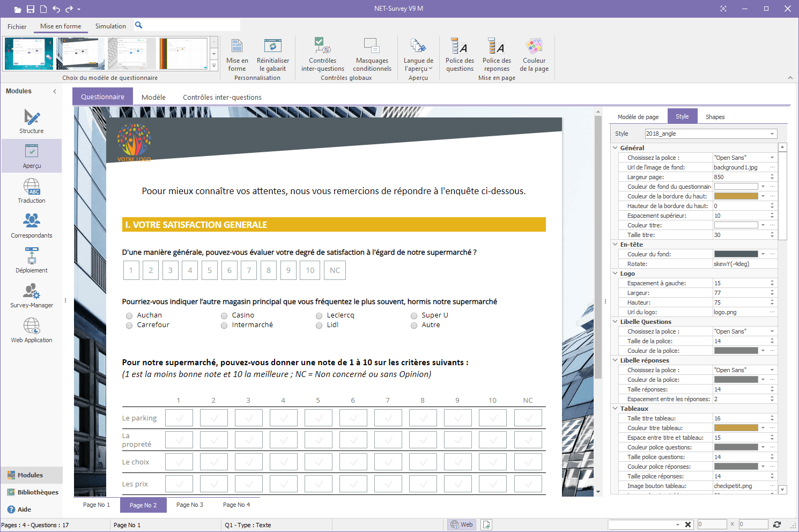The width and height of the screenshot is (799, 532).
Task: Open the Survey-Manager module
Action: pos(32,295)
